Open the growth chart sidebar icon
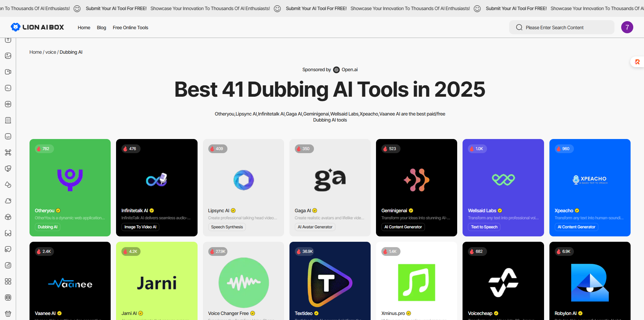The height and width of the screenshot is (320, 644). (8, 265)
